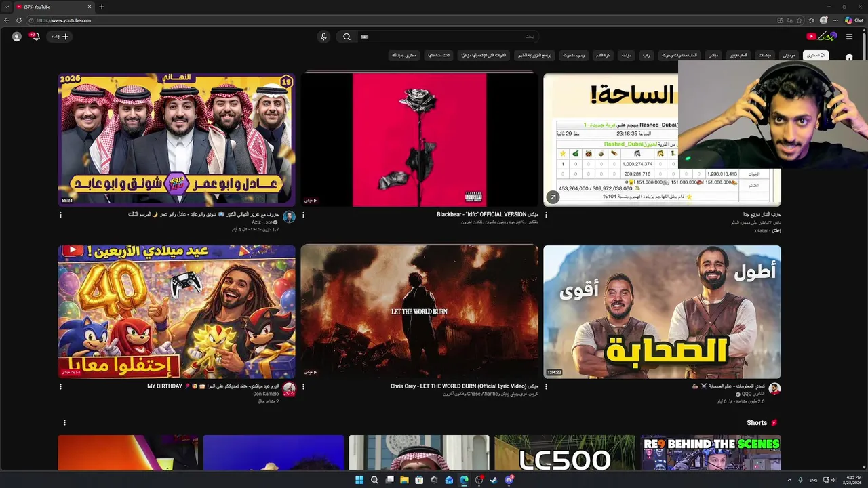Open Windows taskbar search
The height and width of the screenshot is (488, 868).
coord(374,480)
